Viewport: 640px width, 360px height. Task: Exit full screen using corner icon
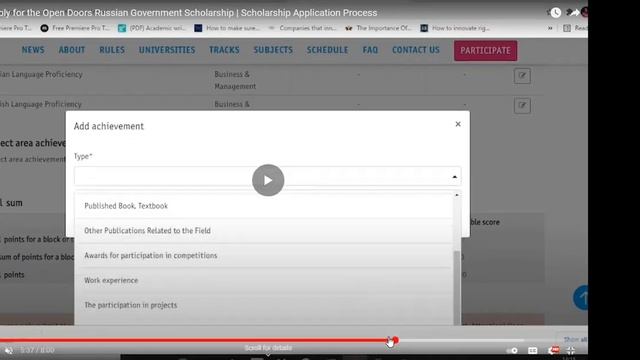click(x=571, y=350)
